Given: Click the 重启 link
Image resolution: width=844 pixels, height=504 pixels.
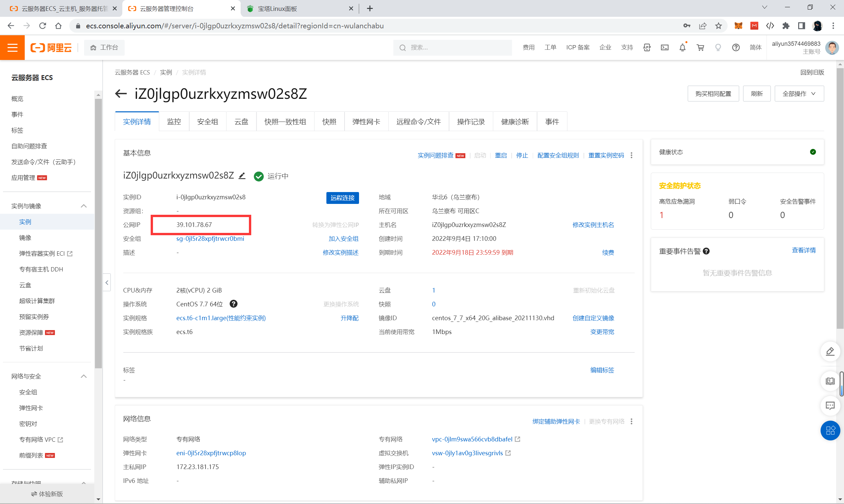Looking at the screenshot, I should 501,155.
